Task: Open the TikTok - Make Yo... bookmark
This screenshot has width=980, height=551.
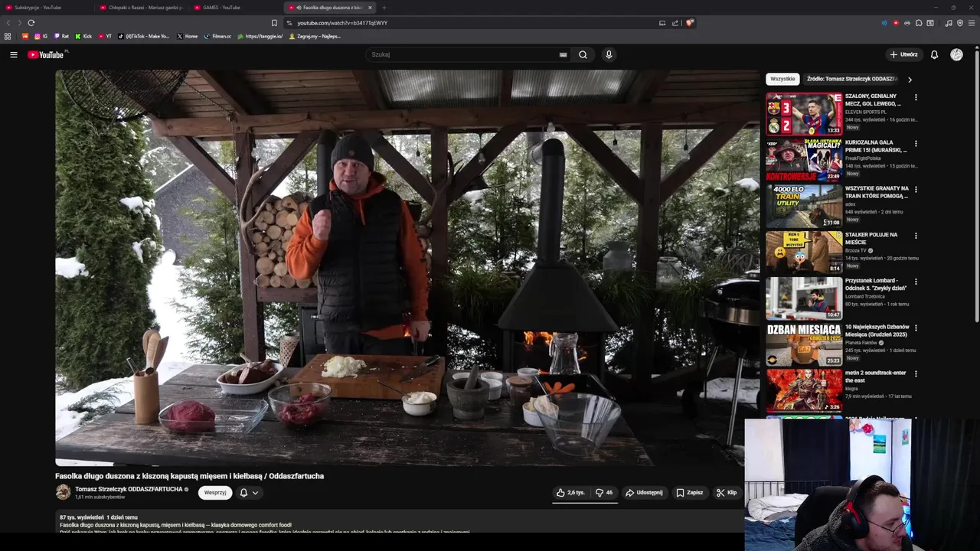Action: 144,36
